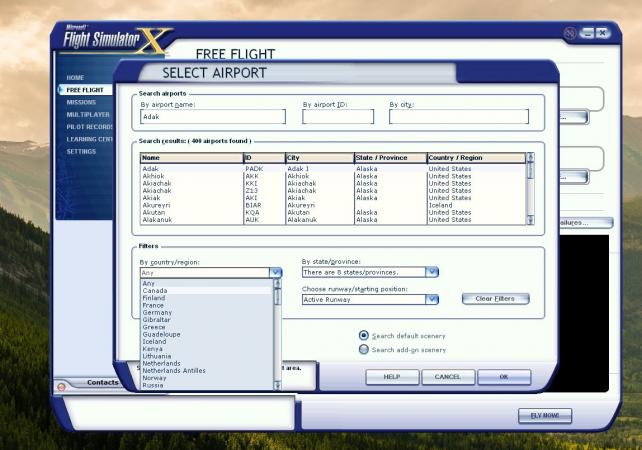
Task: Click search results scrollbar down arrow
Action: pyautogui.click(x=530, y=220)
